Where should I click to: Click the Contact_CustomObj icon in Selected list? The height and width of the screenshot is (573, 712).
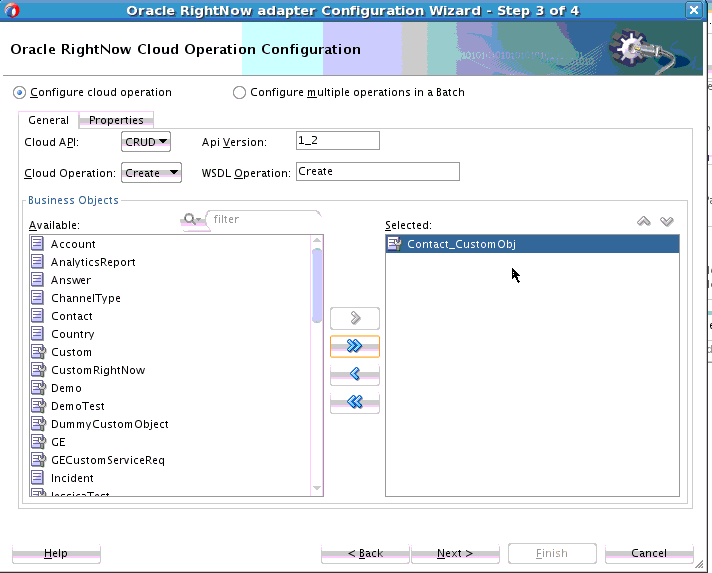[394, 244]
